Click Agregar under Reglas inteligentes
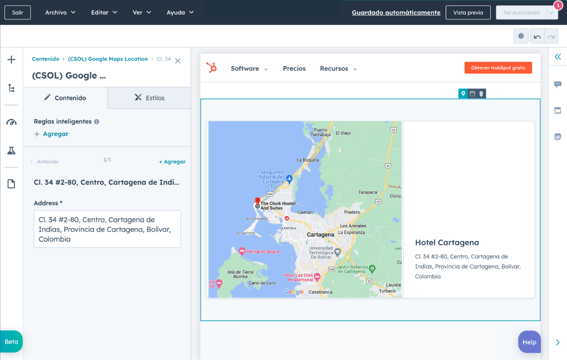Screen dimensions: 567x360 click(51, 134)
